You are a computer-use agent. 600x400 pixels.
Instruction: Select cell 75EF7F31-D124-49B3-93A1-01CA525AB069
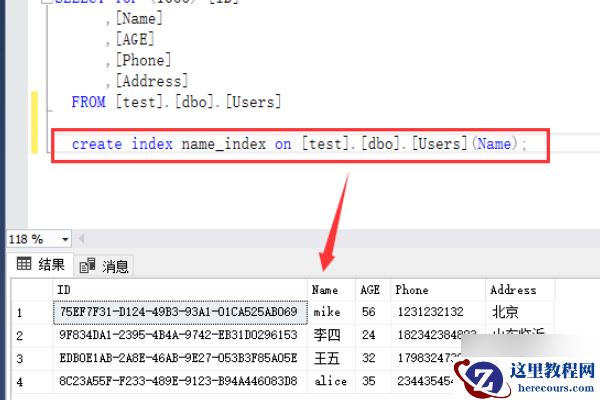coord(180,312)
